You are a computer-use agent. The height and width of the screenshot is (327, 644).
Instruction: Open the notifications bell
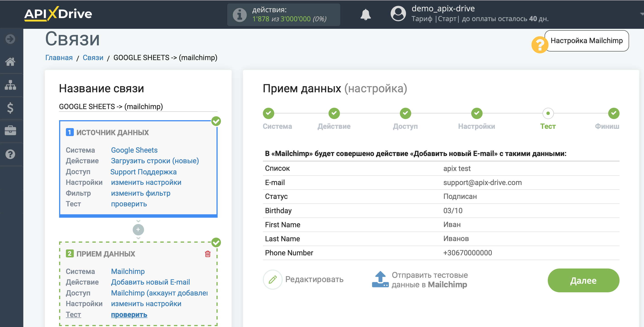[x=365, y=15]
